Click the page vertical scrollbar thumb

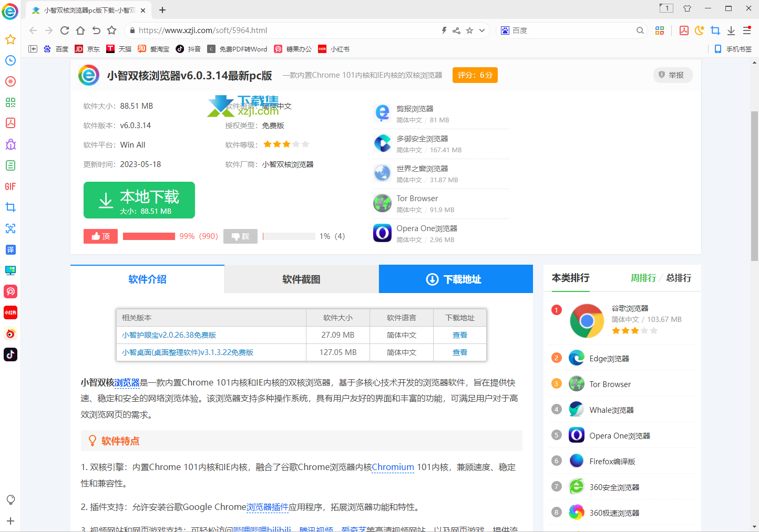coord(755,186)
